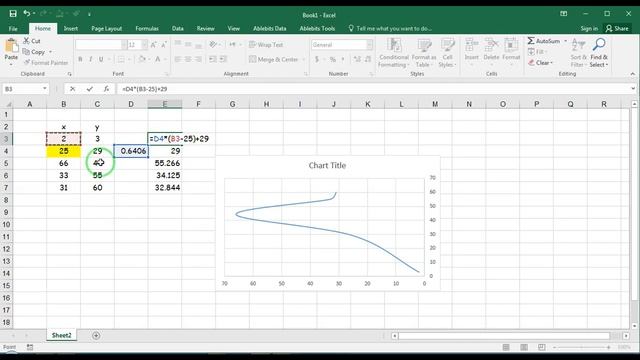Open the font size dropdown
The width and height of the screenshot is (640, 360).
144,44
